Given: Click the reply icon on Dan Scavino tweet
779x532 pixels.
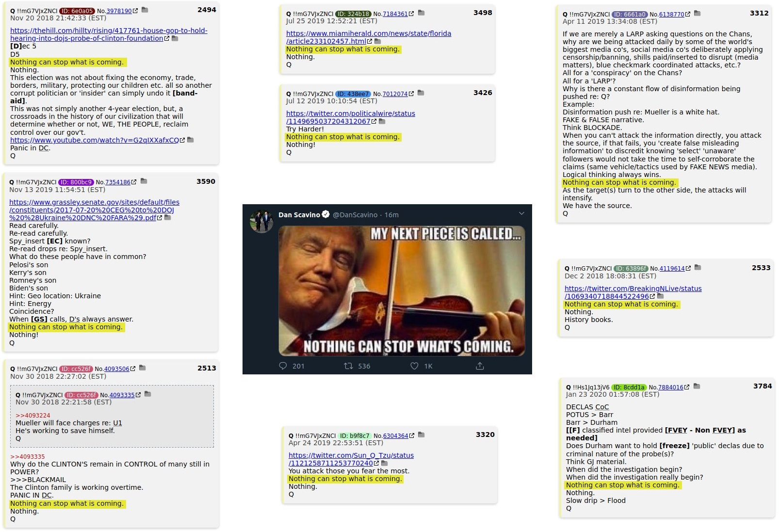Looking at the screenshot, I should (x=283, y=366).
